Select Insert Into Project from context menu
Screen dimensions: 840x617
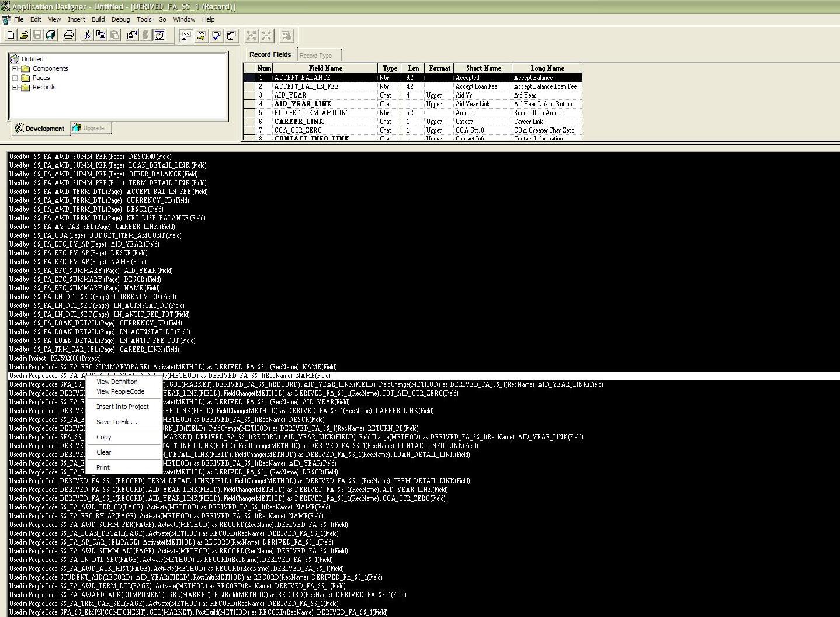123,407
